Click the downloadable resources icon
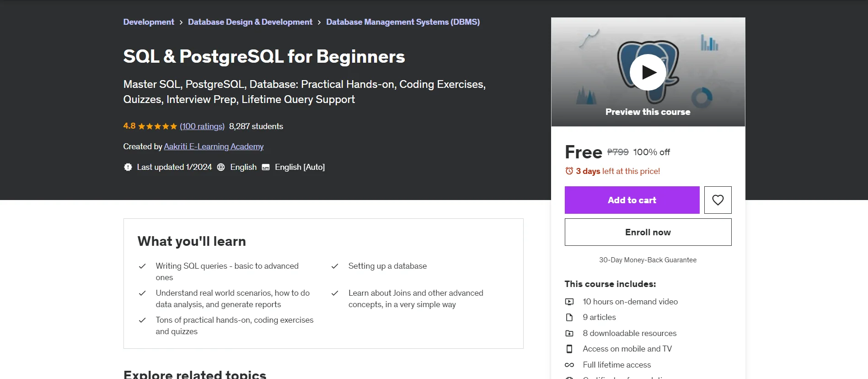This screenshot has height=379, width=868. point(569,333)
